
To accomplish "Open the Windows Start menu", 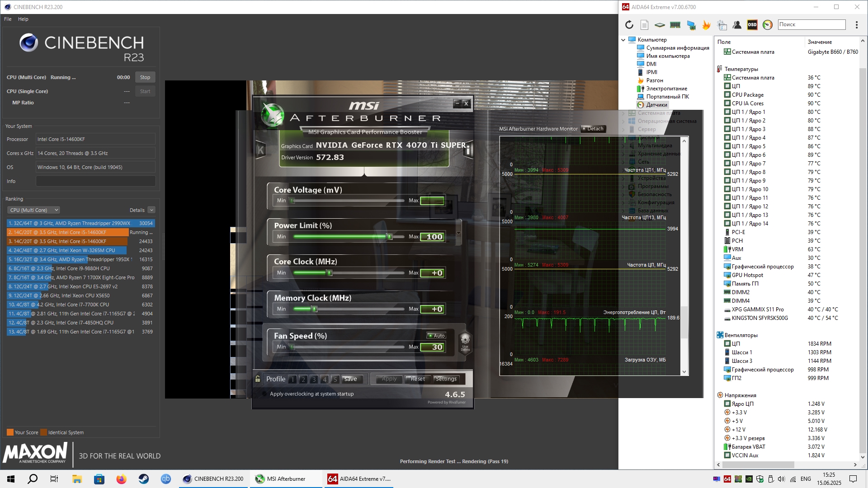I will (x=11, y=479).
